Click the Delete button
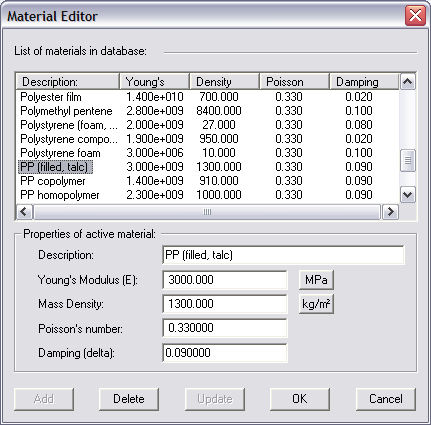 coord(129,399)
